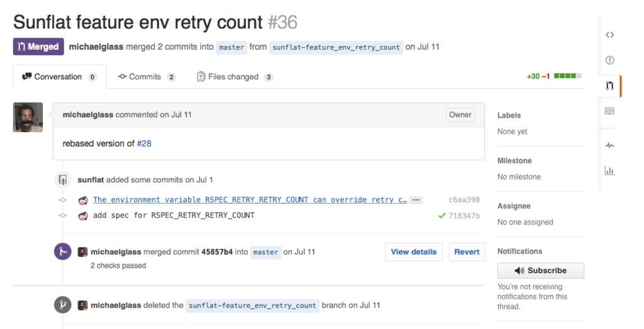Click the View details button

pyautogui.click(x=414, y=252)
